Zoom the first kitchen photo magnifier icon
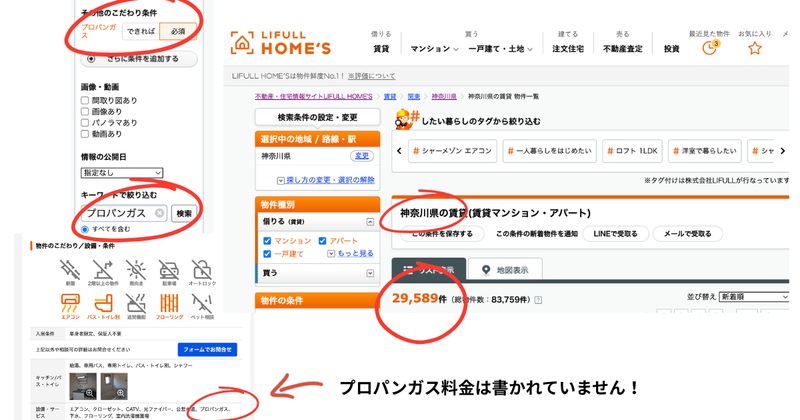The width and height of the screenshot is (800, 420). coord(90,393)
